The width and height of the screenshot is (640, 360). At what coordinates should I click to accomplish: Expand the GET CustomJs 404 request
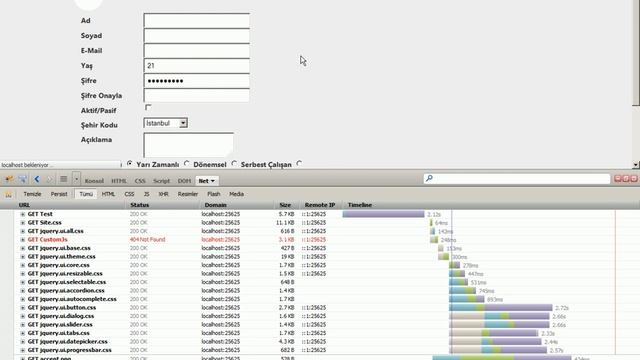[23, 240]
